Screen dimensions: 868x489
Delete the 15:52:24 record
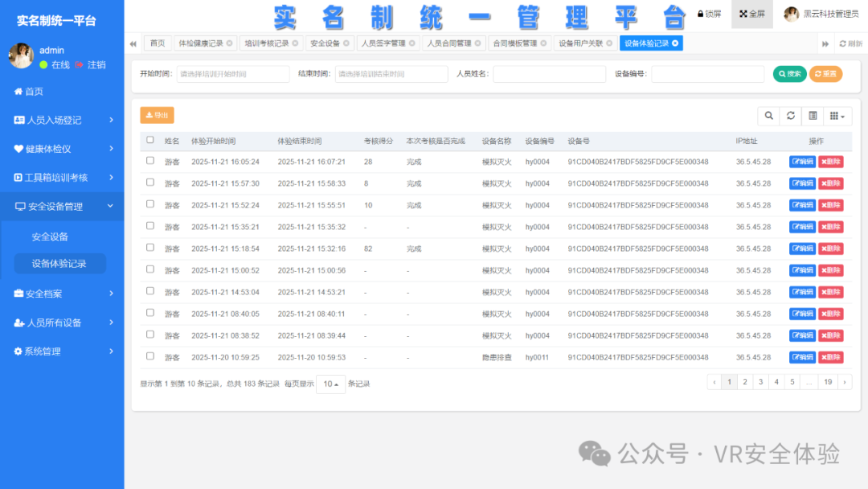click(x=831, y=205)
